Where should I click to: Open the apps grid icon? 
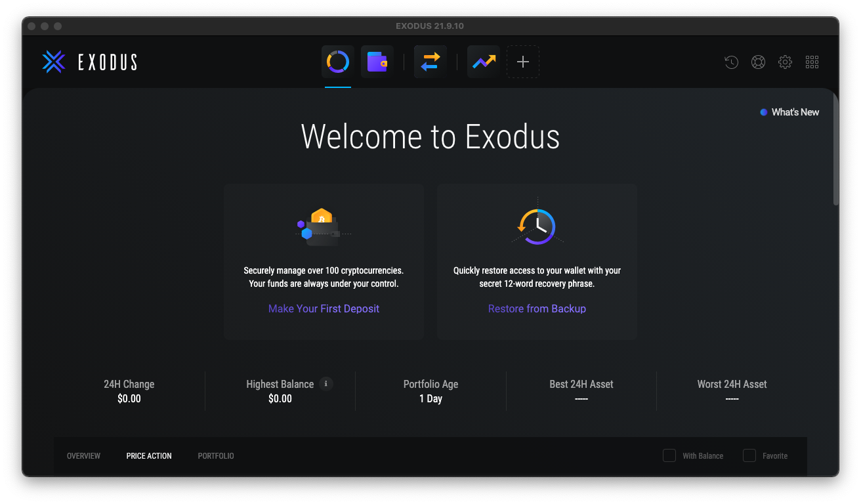click(812, 62)
